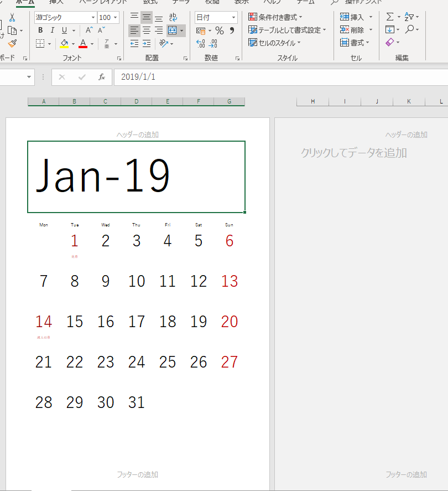Click クリックしてデータを追加 on second page

tap(354, 153)
